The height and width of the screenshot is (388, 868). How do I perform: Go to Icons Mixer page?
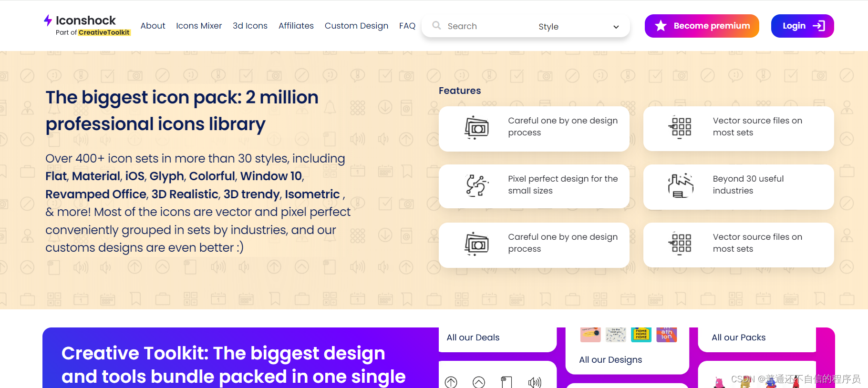coord(199,26)
